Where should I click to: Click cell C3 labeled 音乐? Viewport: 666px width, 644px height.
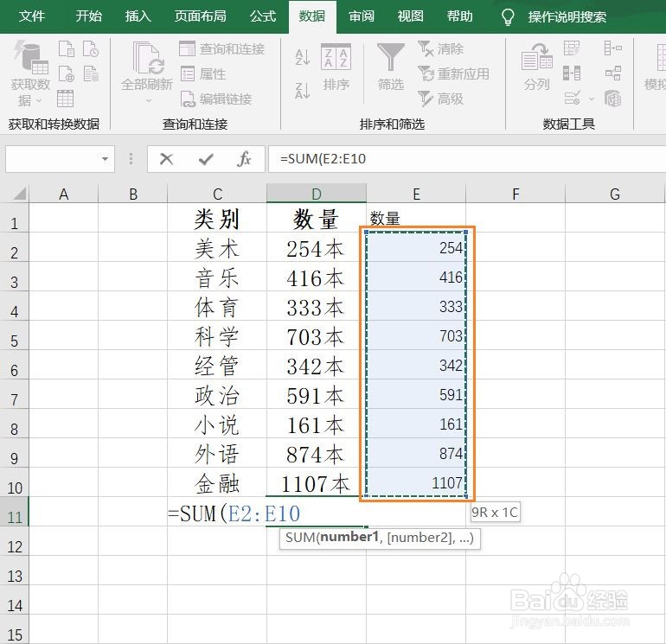217,277
